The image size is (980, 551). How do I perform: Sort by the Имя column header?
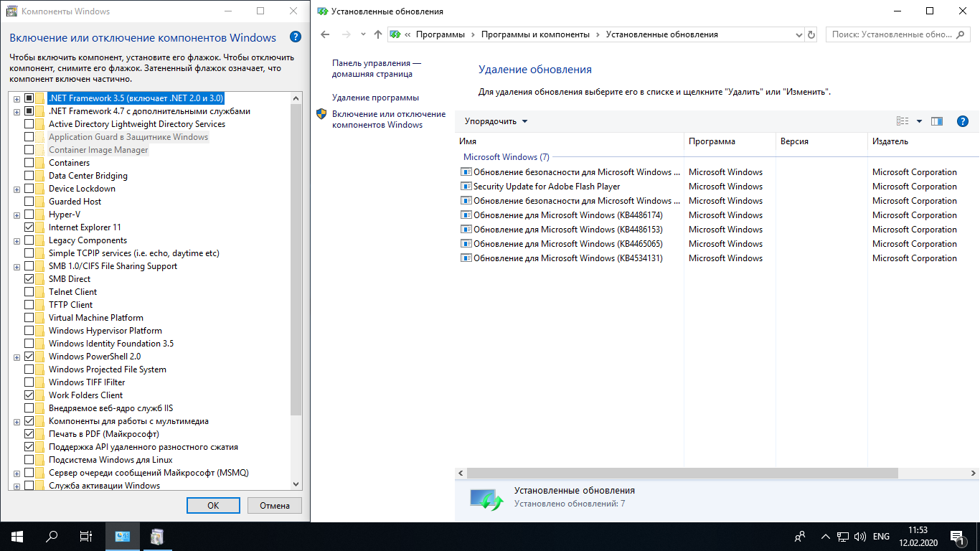pos(570,141)
